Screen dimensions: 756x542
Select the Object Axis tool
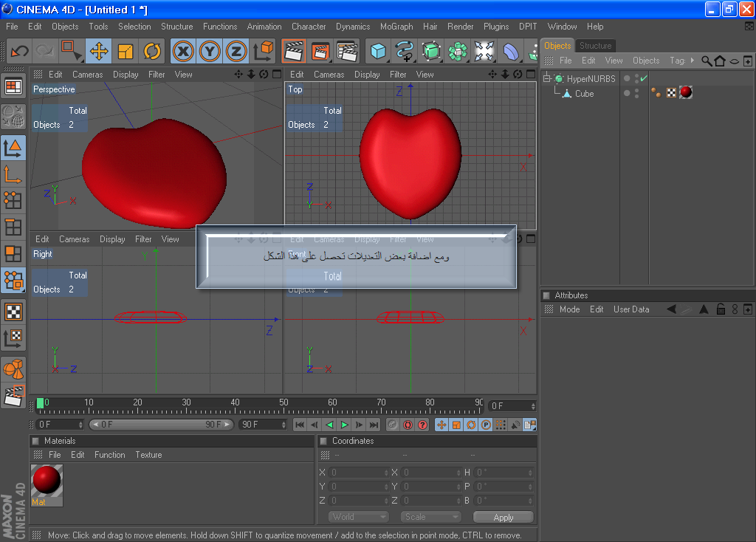[13, 174]
